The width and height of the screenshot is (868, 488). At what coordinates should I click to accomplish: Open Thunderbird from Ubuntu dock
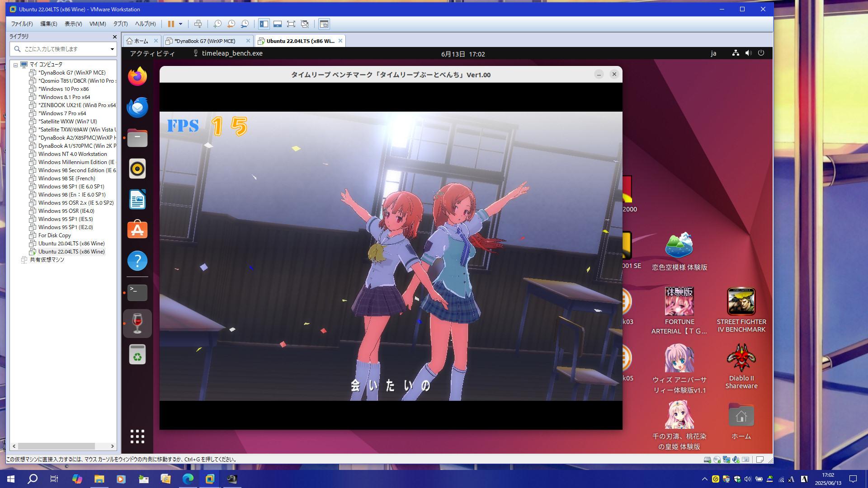[137, 108]
